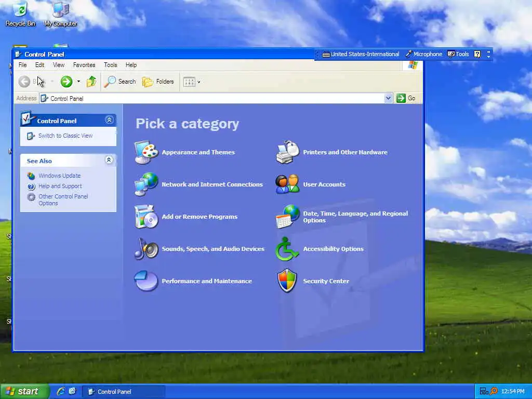This screenshot has width=532, height=399.
Task: Click the system clock showing 12:54 PM
Action: (x=513, y=392)
